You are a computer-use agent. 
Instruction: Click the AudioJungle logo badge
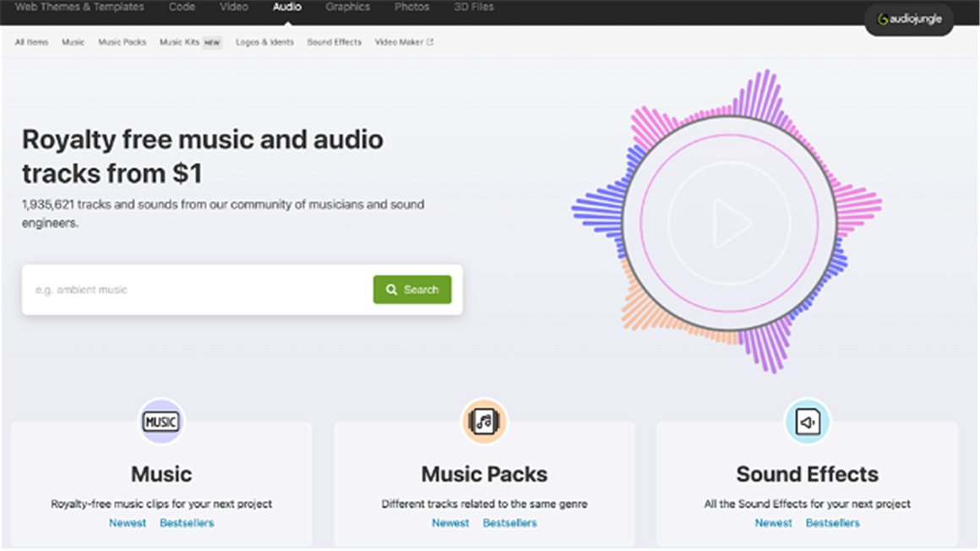pos(909,19)
